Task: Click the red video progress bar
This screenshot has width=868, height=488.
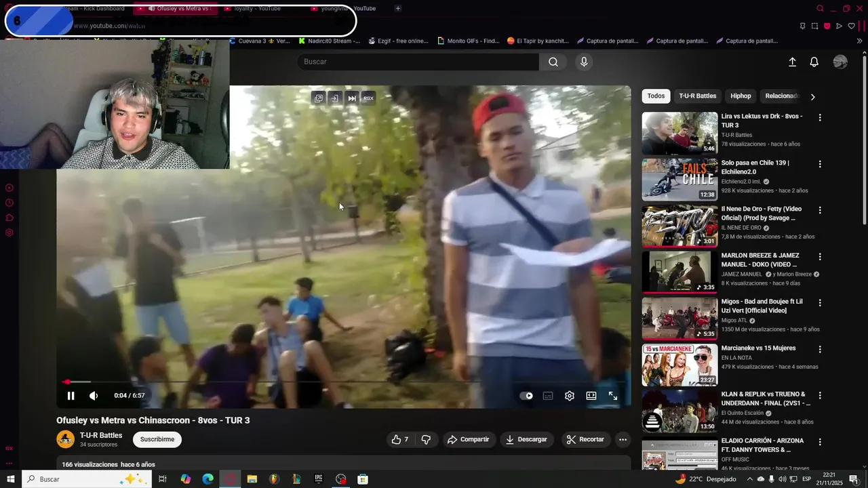Action: coord(344,382)
